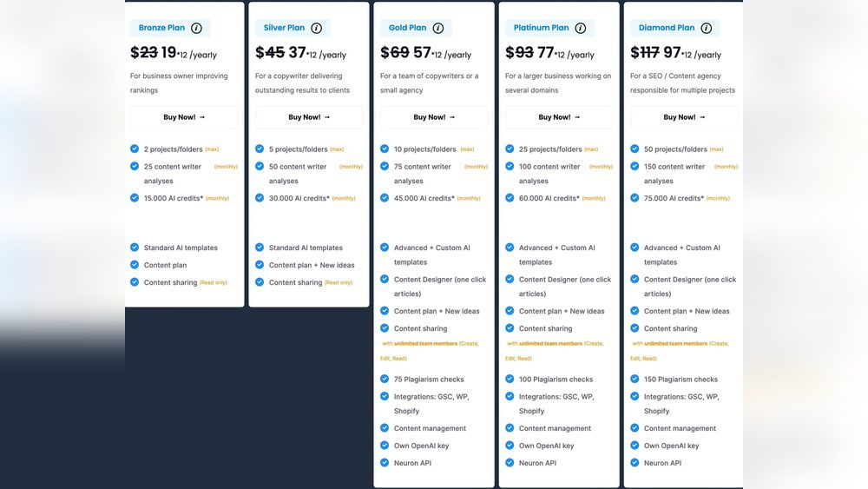Buy the Silver Plan now
This screenshot has height=489, width=868.
(x=309, y=117)
